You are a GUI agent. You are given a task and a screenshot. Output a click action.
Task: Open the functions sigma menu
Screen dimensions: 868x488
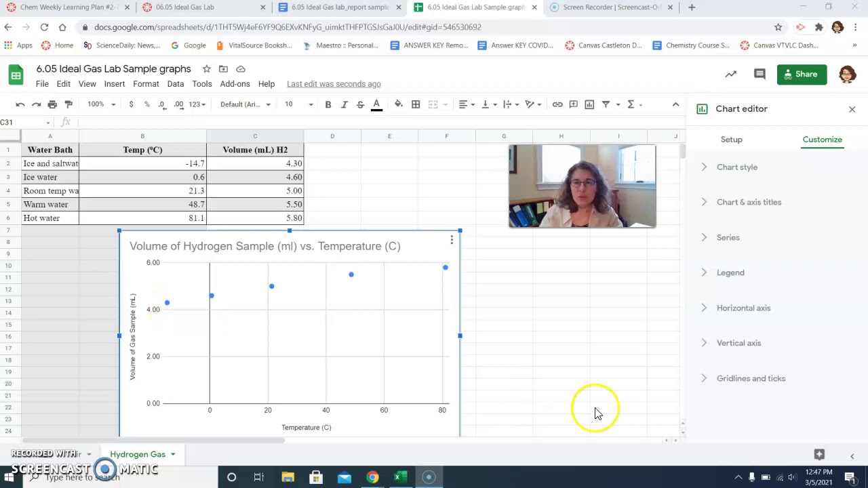point(631,104)
